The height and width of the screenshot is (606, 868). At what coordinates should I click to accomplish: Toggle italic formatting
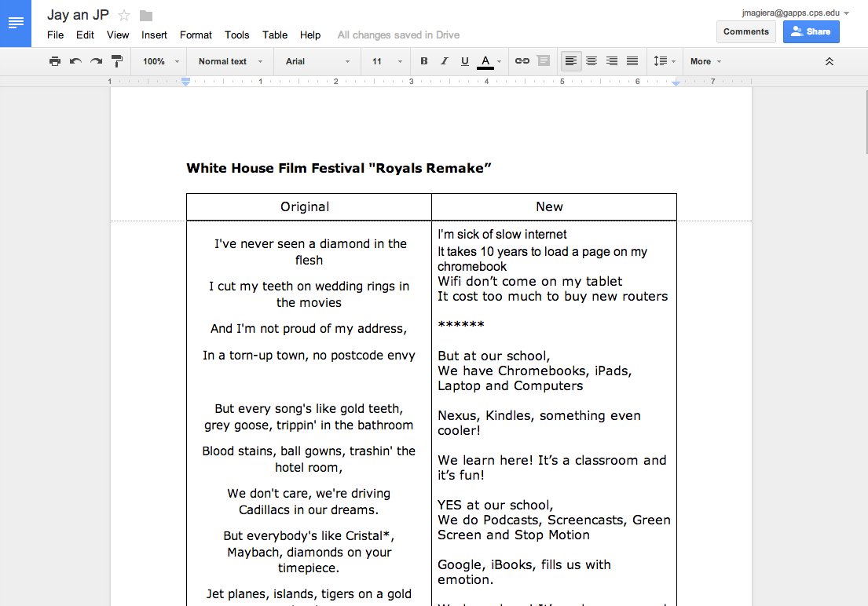point(445,61)
